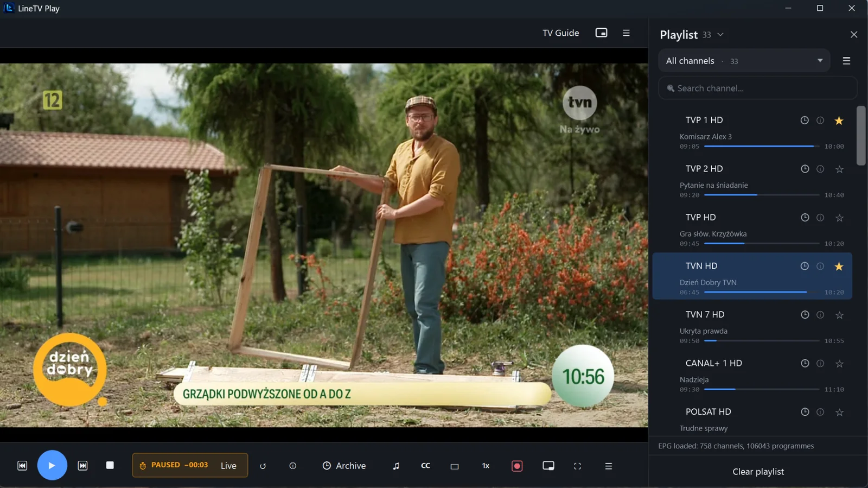Screen dimensions: 868x488
Task: Change the aspect ratio
Action: click(455, 466)
